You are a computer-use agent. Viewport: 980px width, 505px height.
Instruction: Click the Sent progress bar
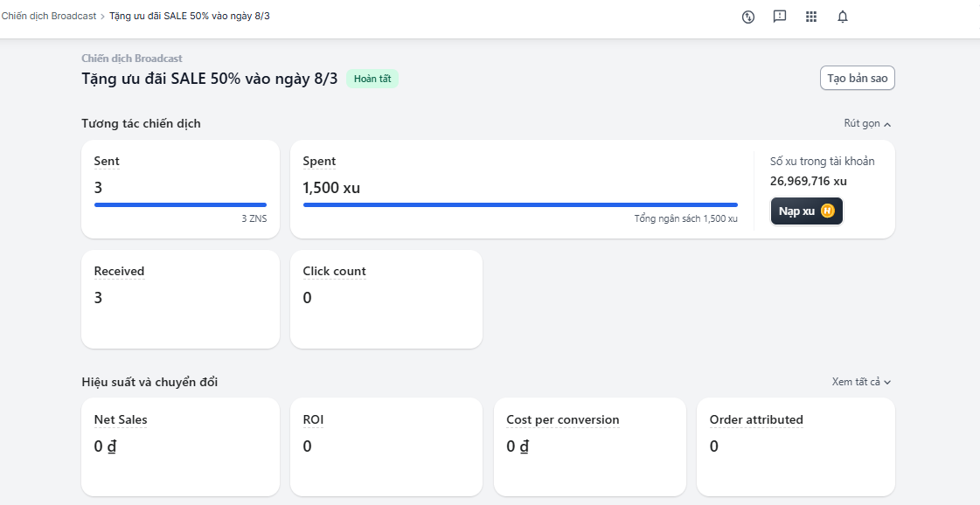[180, 205]
